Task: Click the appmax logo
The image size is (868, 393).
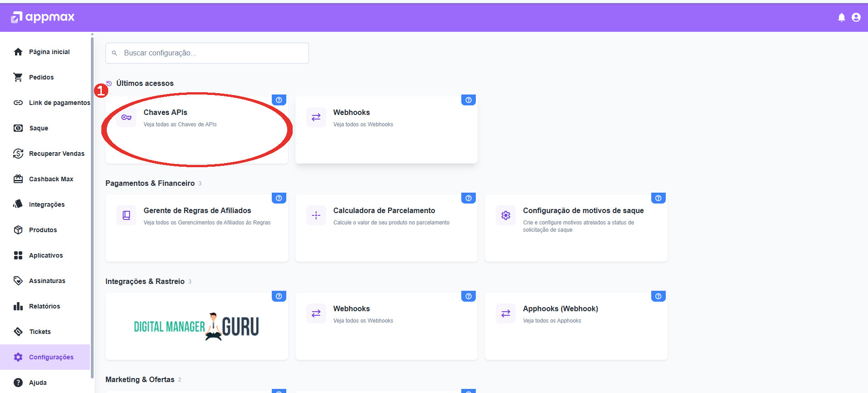Action: [43, 17]
